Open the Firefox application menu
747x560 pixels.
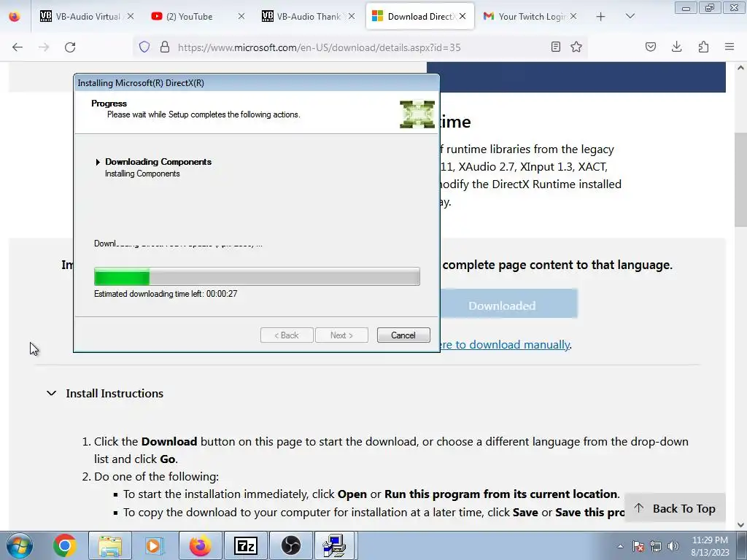coord(729,47)
